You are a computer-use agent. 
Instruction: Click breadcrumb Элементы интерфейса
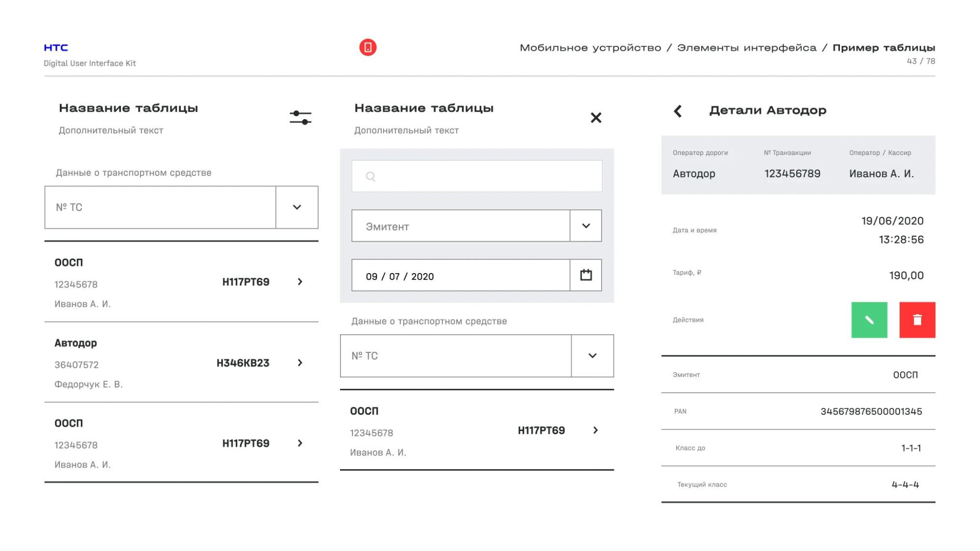[747, 48]
